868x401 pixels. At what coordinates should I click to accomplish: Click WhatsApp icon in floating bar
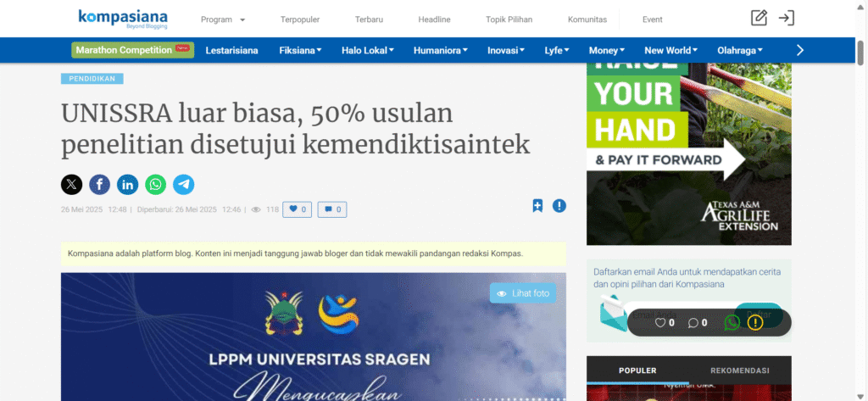732,322
